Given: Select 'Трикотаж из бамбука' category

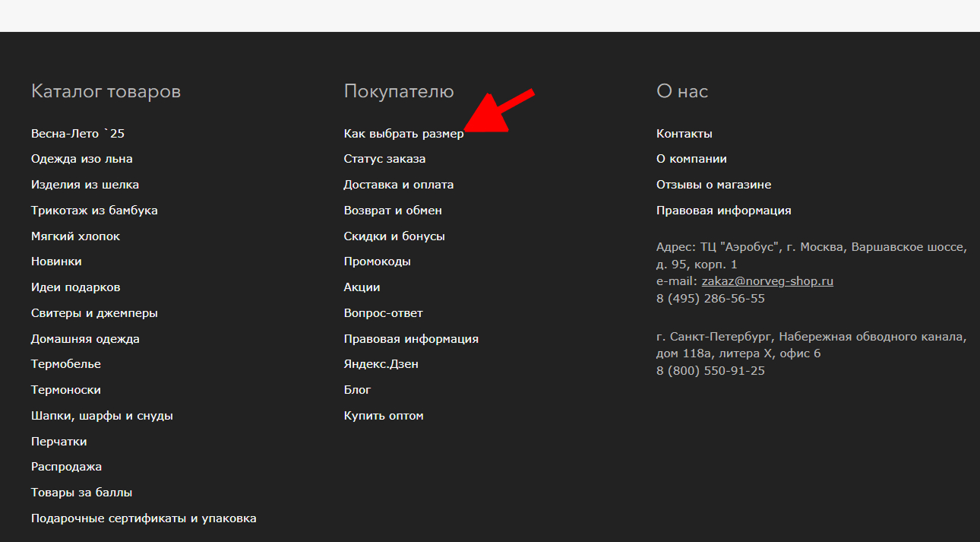Looking at the screenshot, I should pyautogui.click(x=94, y=211).
